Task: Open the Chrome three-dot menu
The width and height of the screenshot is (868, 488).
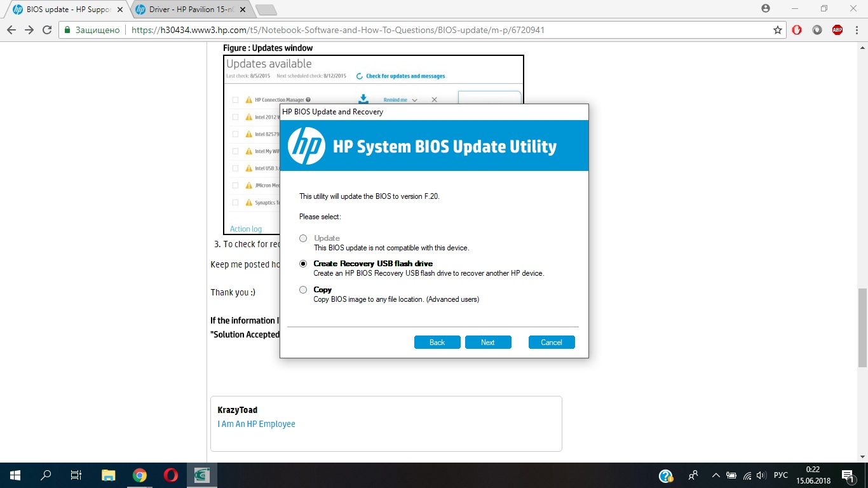Action: pos(855,30)
